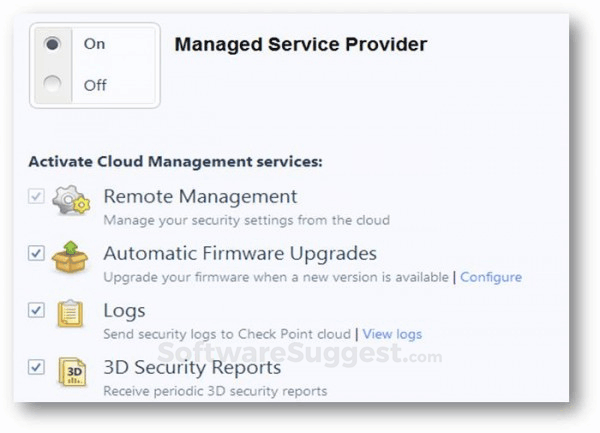This screenshot has width=600, height=433.
Task: Open the View logs link
Action: point(392,334)
